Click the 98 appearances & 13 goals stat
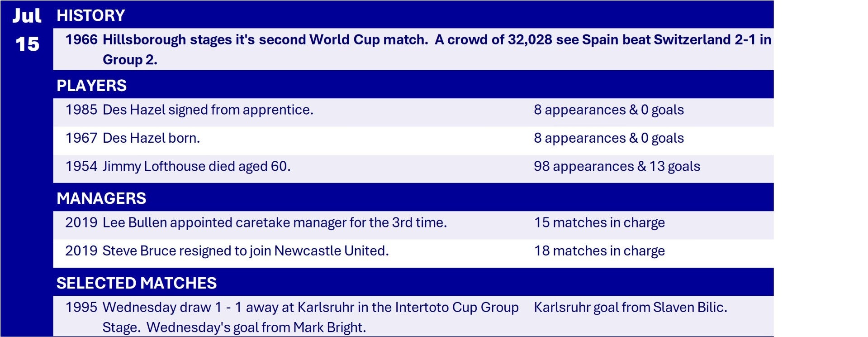868x337 pixels. click(617, 166)
